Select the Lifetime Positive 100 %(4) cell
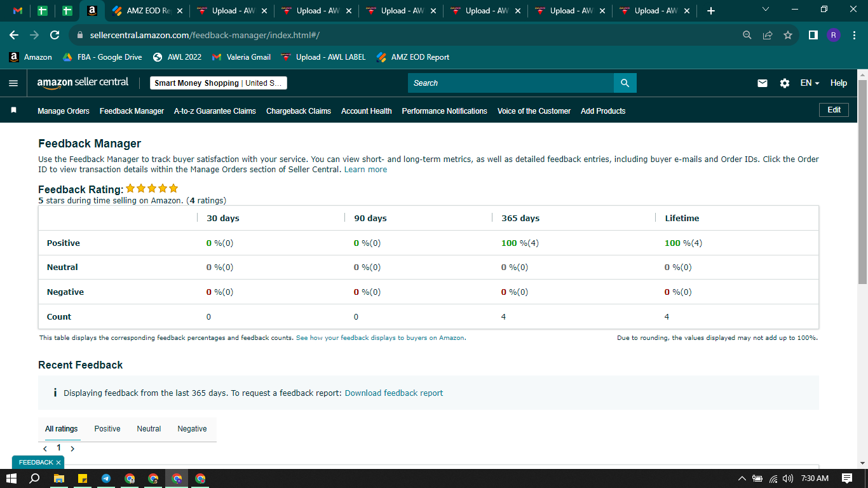Screen dimensions: 868x488 tap(683, 243)
